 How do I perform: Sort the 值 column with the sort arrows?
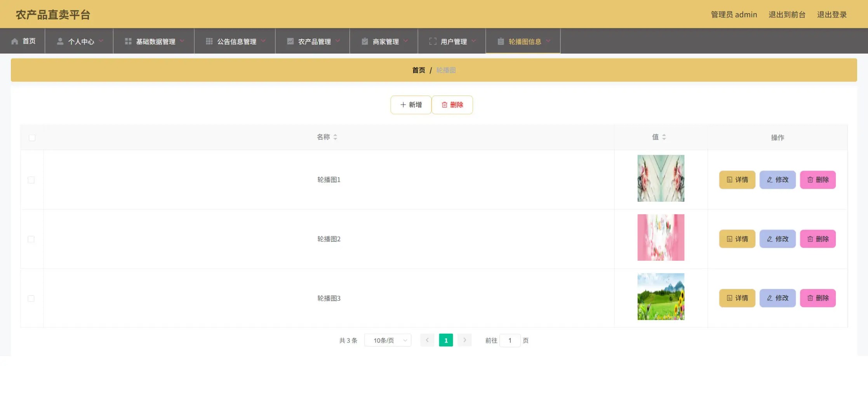(x=664, y=137)
